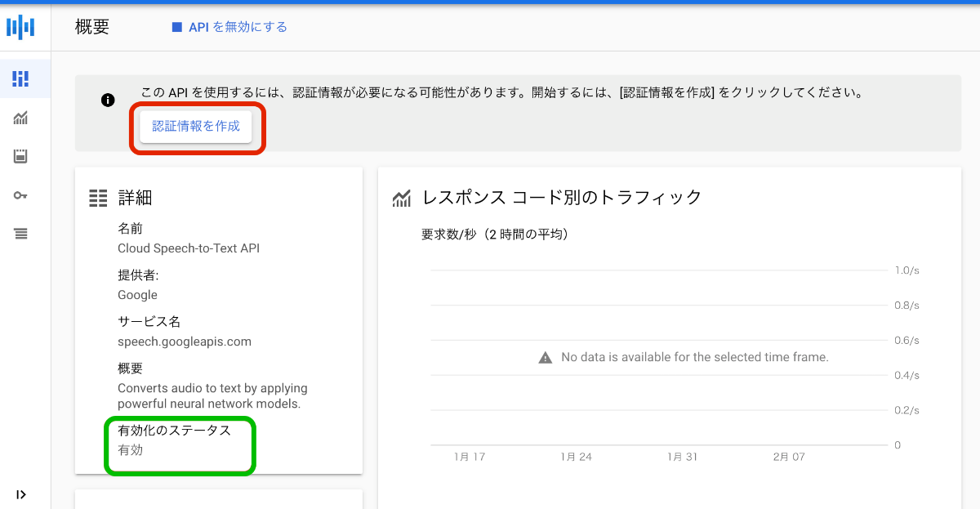Click the 2月 07 axis label
The width and height of the screenshot is (980, 509).
tap(789, 457)
